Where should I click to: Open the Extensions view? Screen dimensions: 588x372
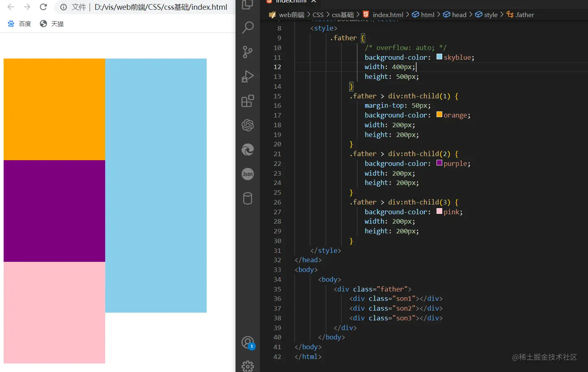[248, 101]
